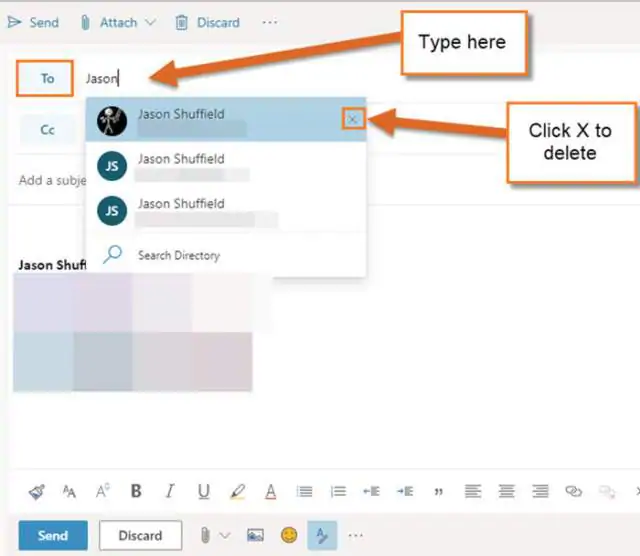Insert a hyperlink
Viewport: 640px width, 556px height.
pos(573,491)
